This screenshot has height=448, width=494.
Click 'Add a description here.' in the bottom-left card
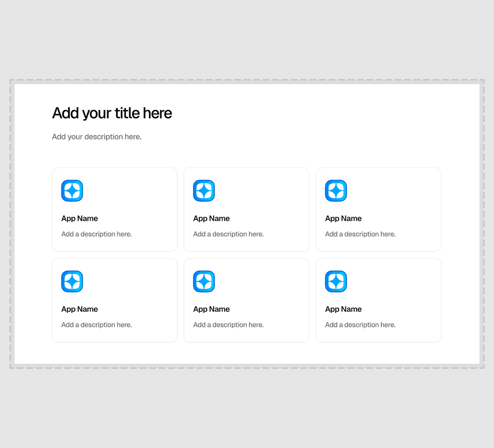pos(97,325)
